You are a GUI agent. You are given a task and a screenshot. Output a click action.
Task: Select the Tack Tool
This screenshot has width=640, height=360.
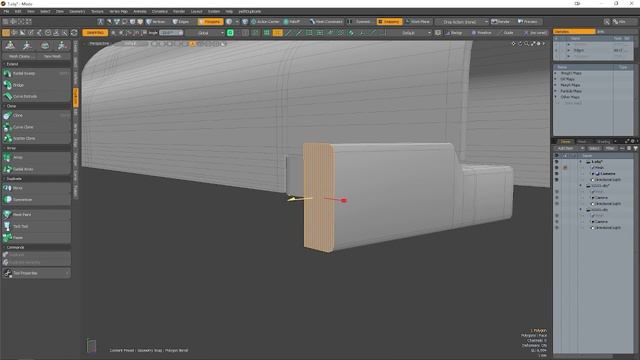tap(36, 226)
